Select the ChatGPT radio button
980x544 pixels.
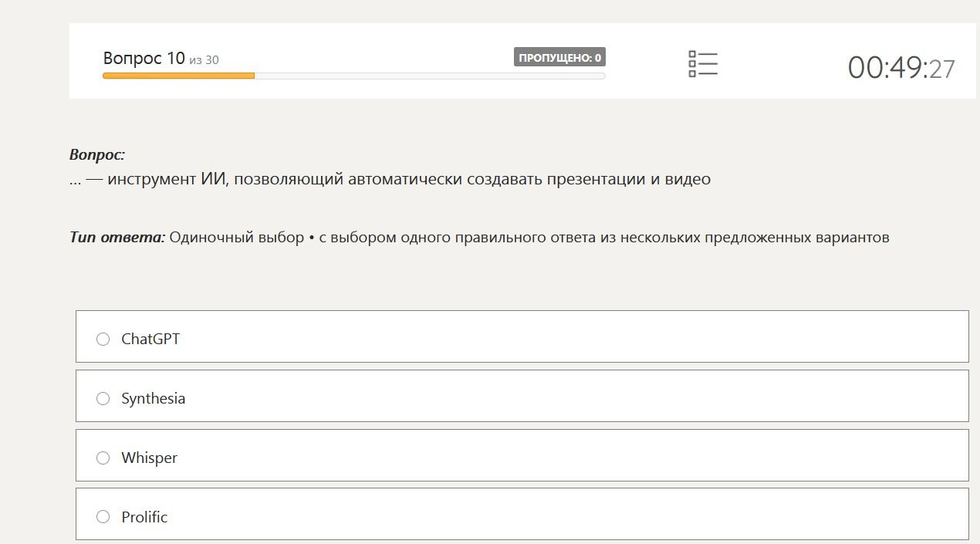(x=103, y=339)
